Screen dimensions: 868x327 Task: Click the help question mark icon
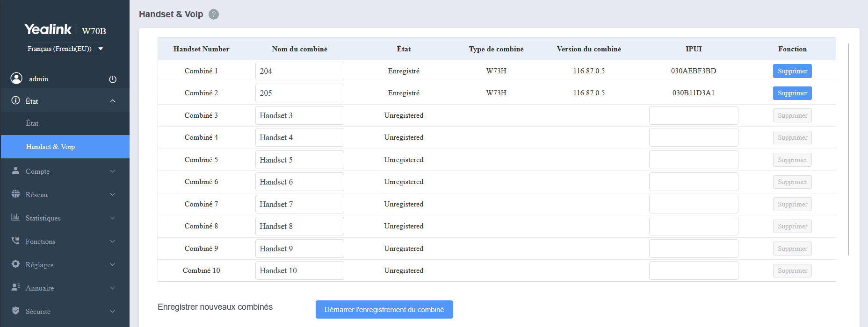(x=213, y=14)
